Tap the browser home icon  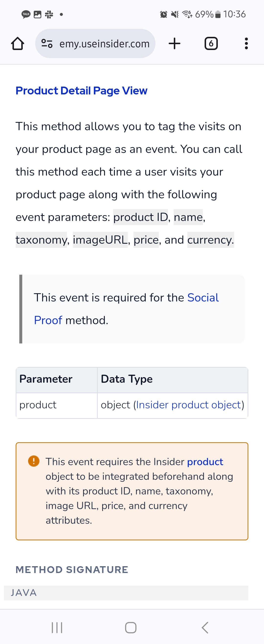pyautogui.click(x=18, y=43)
